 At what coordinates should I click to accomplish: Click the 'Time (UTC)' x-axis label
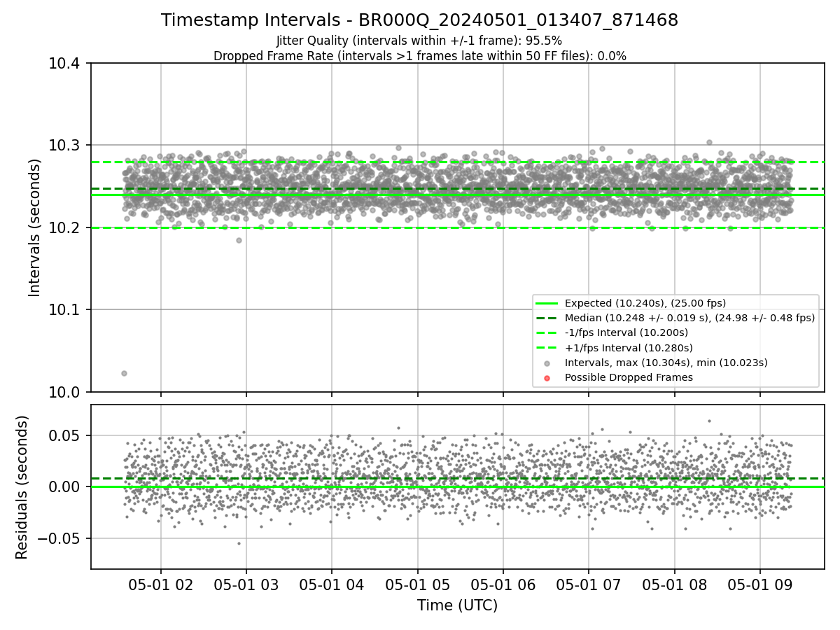457,605
